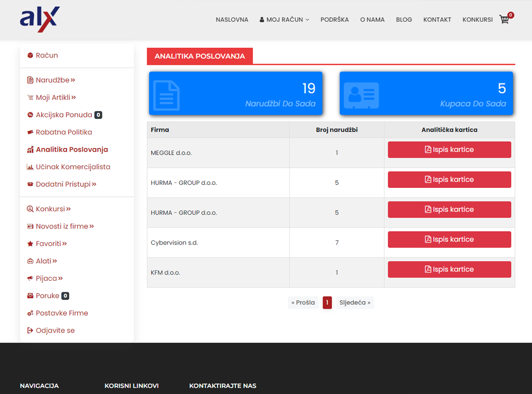Expand Favoriti submenu
This screenshot has height=394, width=532.
(x=64, y=243)
